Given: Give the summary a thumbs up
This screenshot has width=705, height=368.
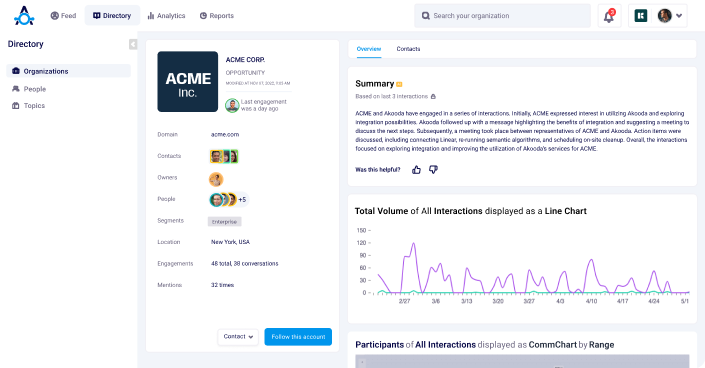Looking at the screenshot, I should (x=416, y=170).
